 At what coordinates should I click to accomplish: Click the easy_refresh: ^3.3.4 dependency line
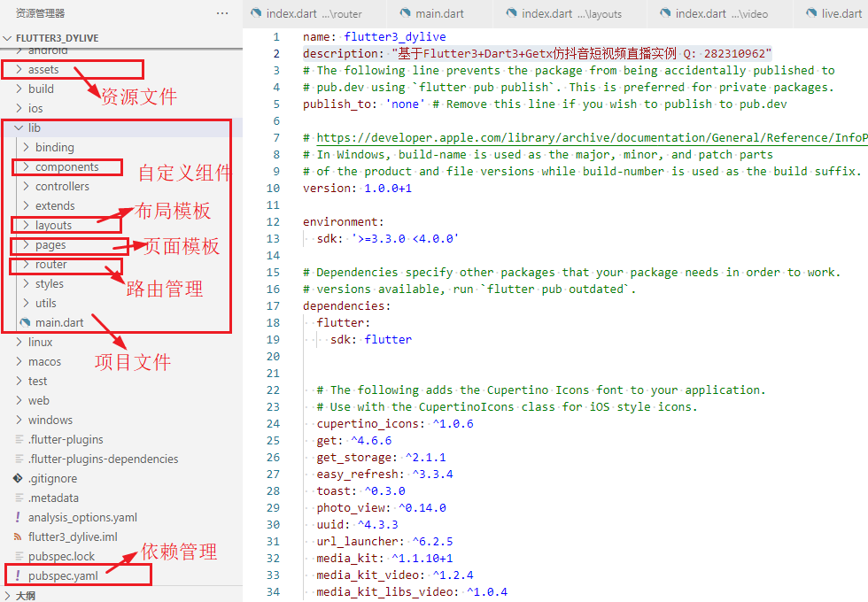[x=384, y=475]
